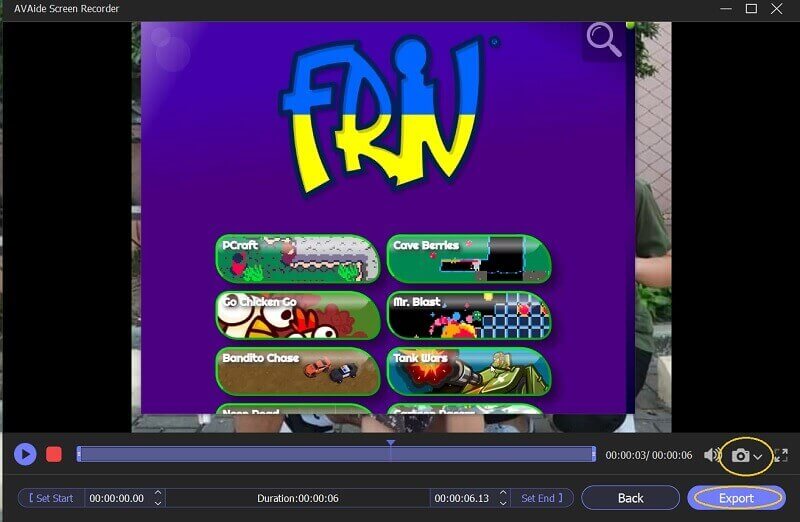Click the right trim handle on timeline

point(593,454)
